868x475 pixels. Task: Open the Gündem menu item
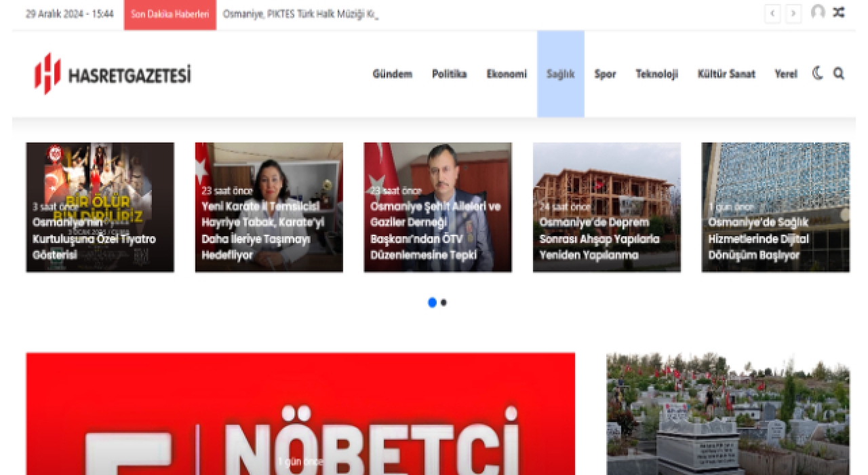(x=393, y=74)
